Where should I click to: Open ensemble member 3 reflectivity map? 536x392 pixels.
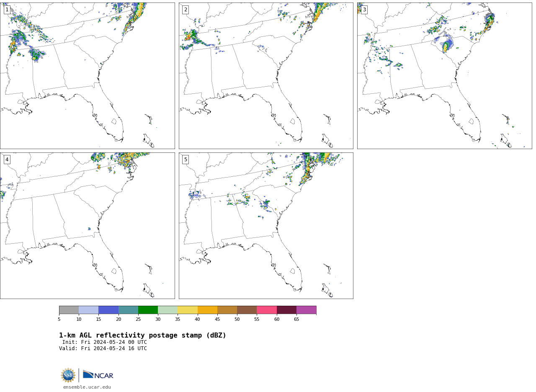[444, 76]
